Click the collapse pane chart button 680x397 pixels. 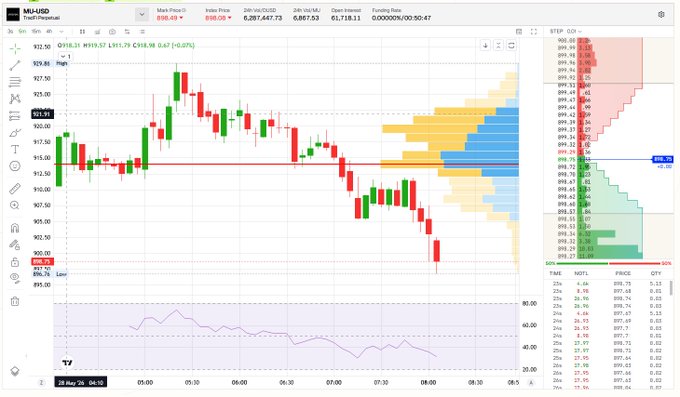coord(498,45)
